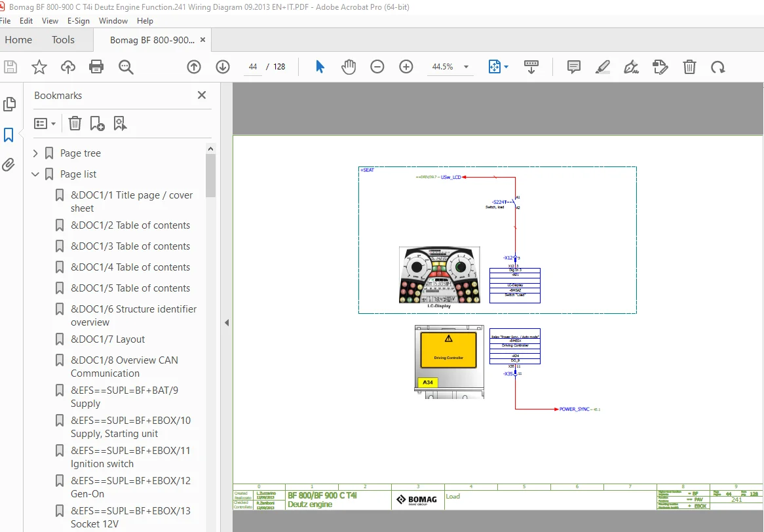Viewport: 764px width, 532px height.
Task: Zoom in with the plus icon
Action: (x=406, y=67)
